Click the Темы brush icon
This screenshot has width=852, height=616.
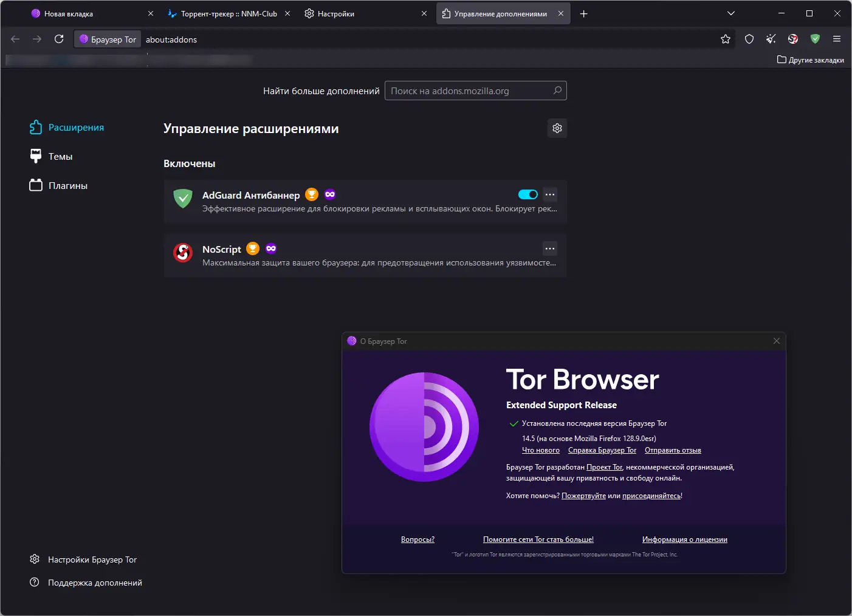click(x=36, y=156)
